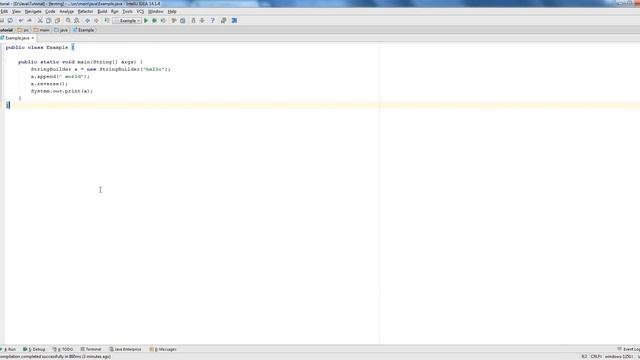Screen dimensions: 640x360
Task: Start debugging with the green bug icon
Action: pyautogui.click(x=155, y=20)
